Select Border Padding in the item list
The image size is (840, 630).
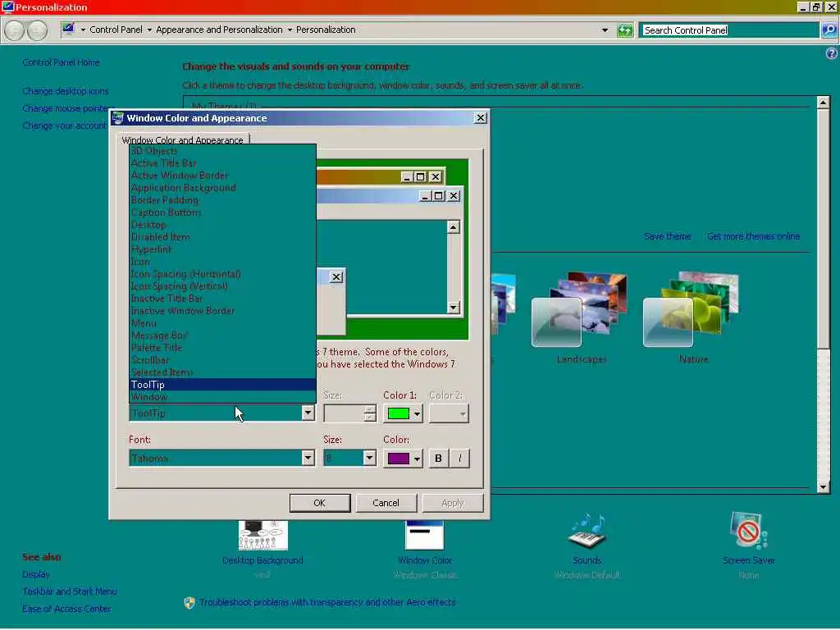pyautogui.click(x=222, y=200)
